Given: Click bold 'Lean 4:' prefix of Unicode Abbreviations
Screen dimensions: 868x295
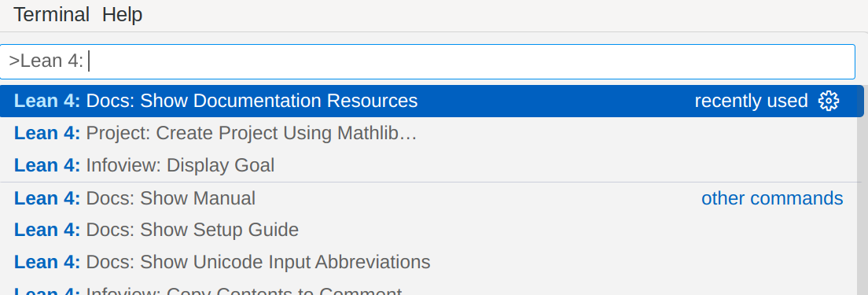Looking at the screenshot, I should 48,262.
